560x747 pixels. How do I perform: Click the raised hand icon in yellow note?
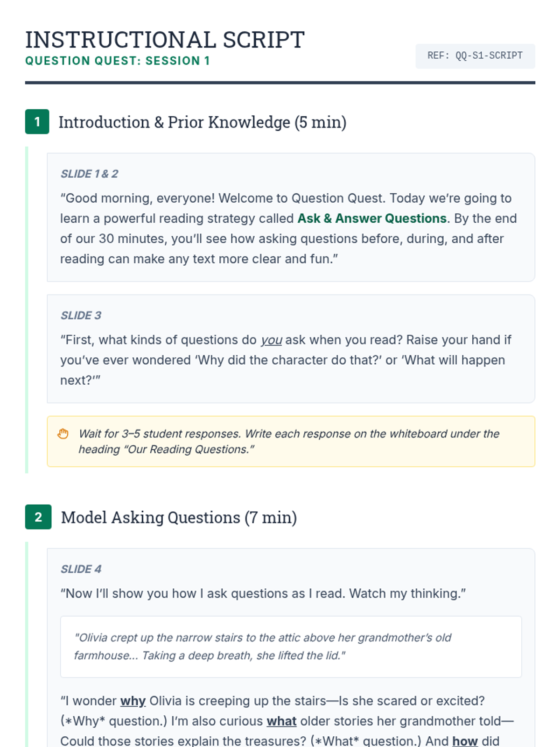pyautogui.click(x=63, y=434)
